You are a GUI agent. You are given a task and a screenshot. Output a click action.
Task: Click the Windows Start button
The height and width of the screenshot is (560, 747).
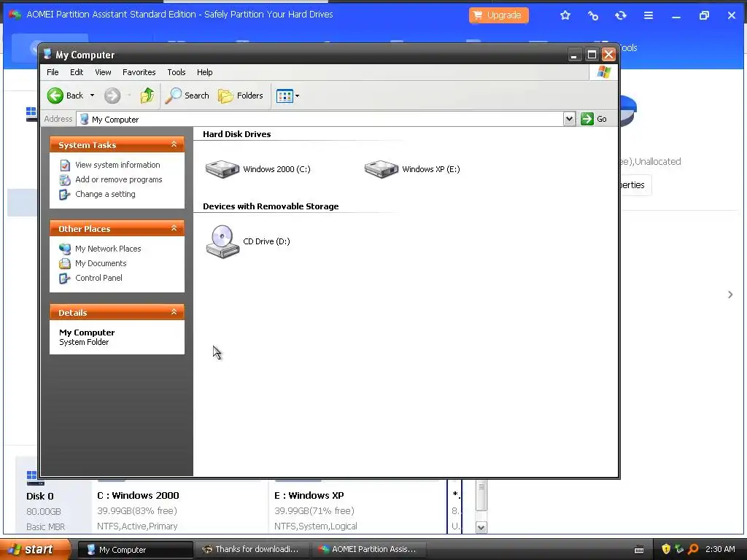(34, 550)
